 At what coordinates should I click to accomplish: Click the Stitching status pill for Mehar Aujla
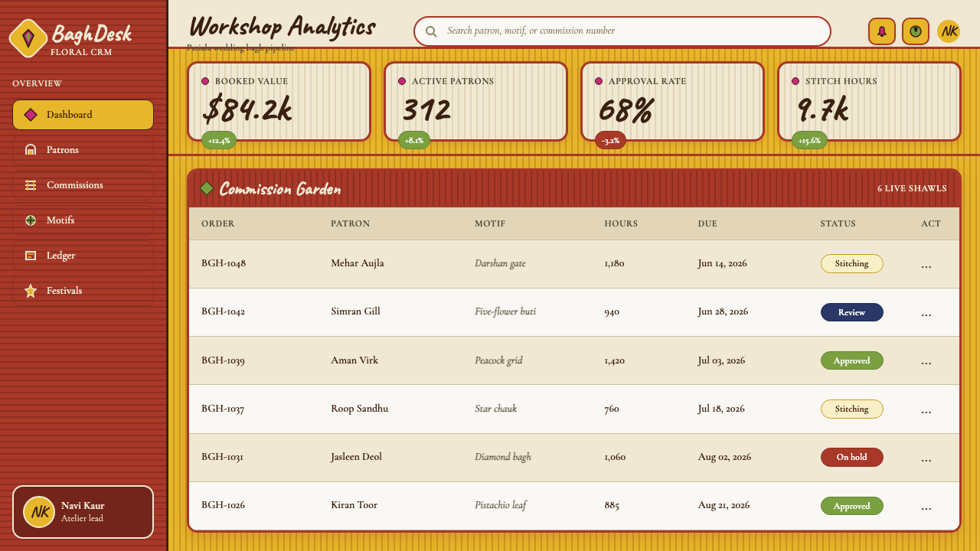(852, 263)
